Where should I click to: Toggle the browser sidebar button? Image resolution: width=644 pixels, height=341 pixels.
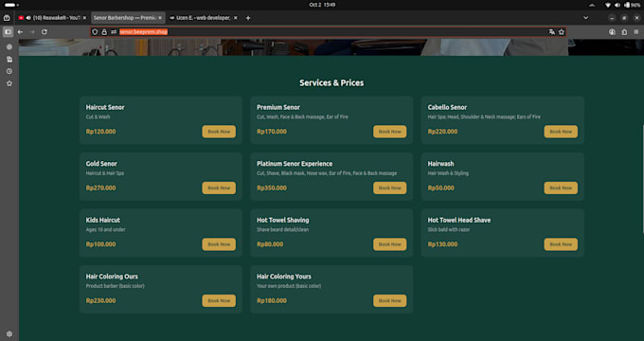click(8, 32)
